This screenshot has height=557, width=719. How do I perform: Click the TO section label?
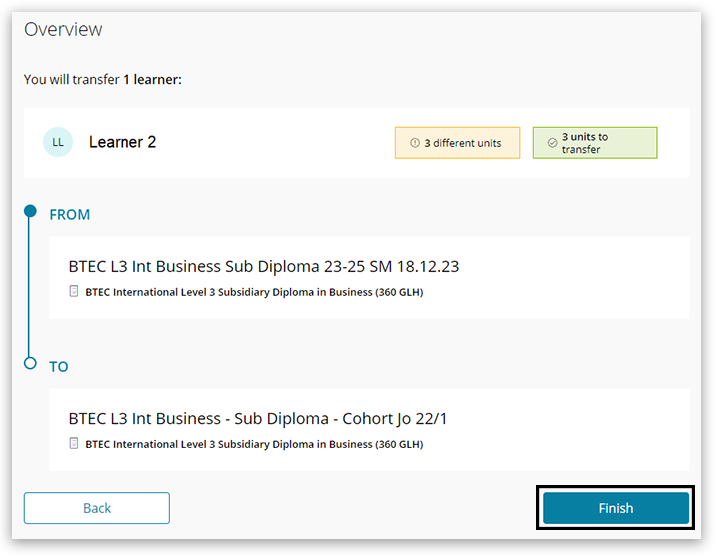pyautogui.click(x=59, y=367)
